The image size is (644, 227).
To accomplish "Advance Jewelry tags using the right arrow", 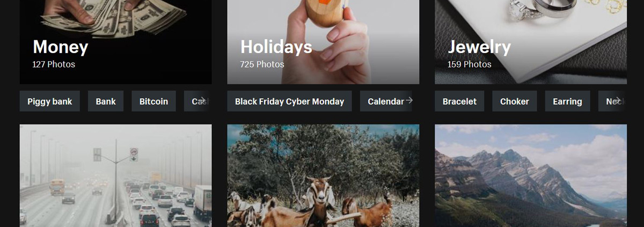I will 617,100.
